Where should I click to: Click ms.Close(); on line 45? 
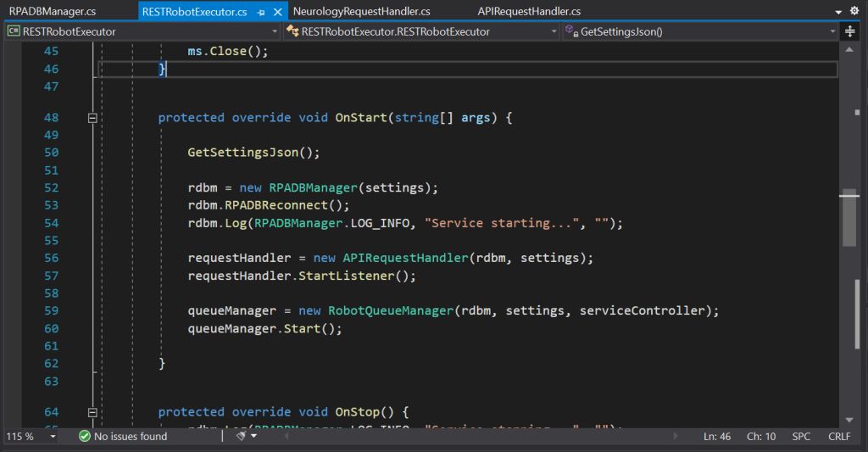(227, 51)
